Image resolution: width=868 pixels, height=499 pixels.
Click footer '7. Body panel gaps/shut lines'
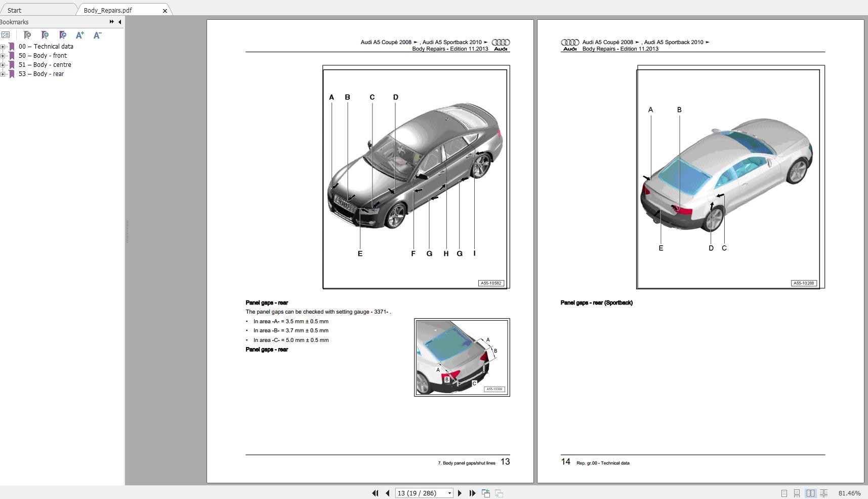point(466,463)
